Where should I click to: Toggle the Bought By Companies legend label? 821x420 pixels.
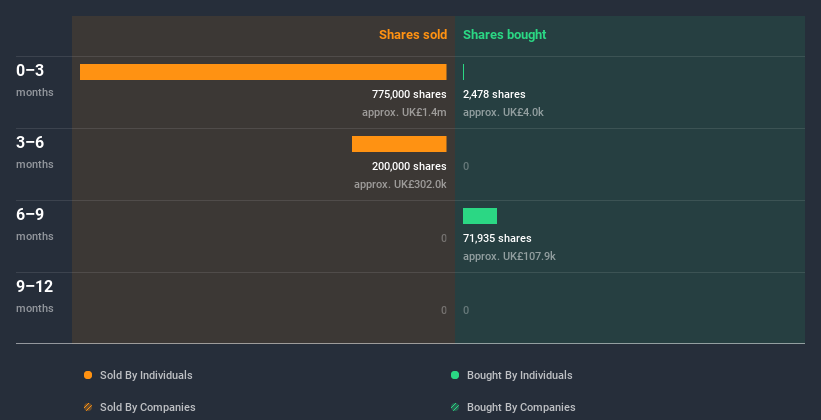(521, 407)
